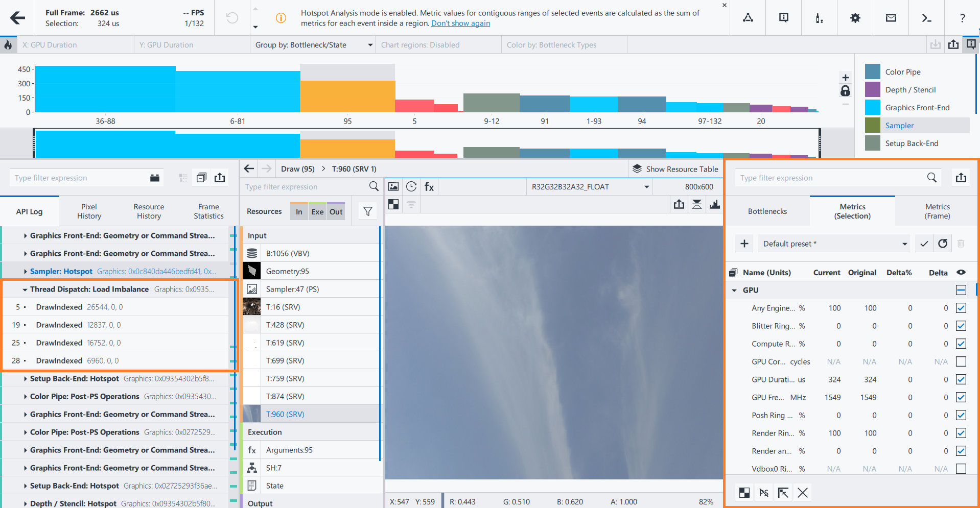The image size is (980, 508).
Task: Toggle the Exe resources filter button
Action: pos(317,212)
